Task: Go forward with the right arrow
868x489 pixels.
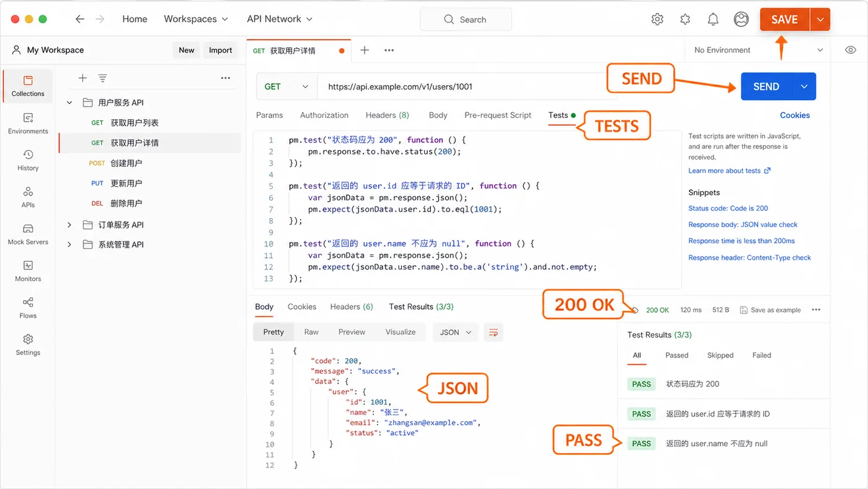Action: pyautogui.click(x=100, y=19)
